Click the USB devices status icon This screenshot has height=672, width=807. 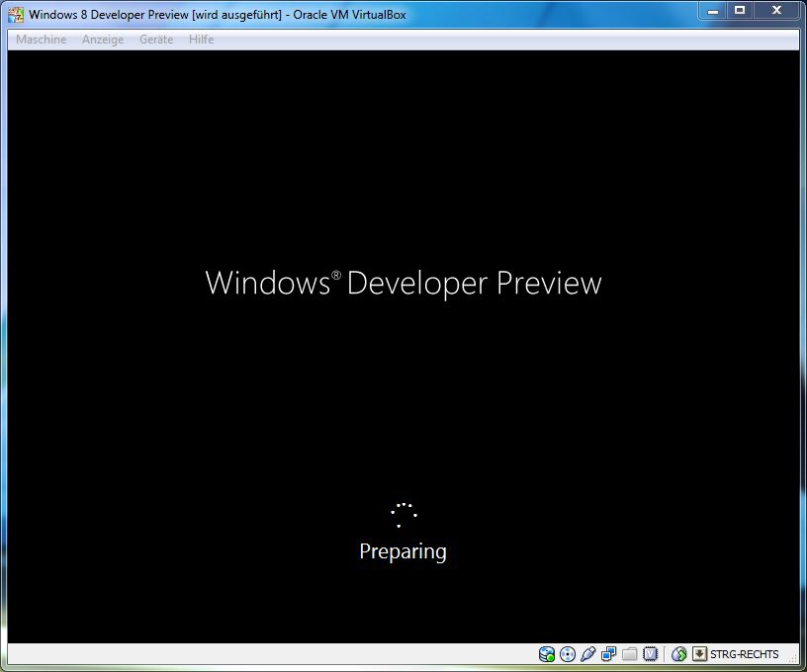[587, 654]
